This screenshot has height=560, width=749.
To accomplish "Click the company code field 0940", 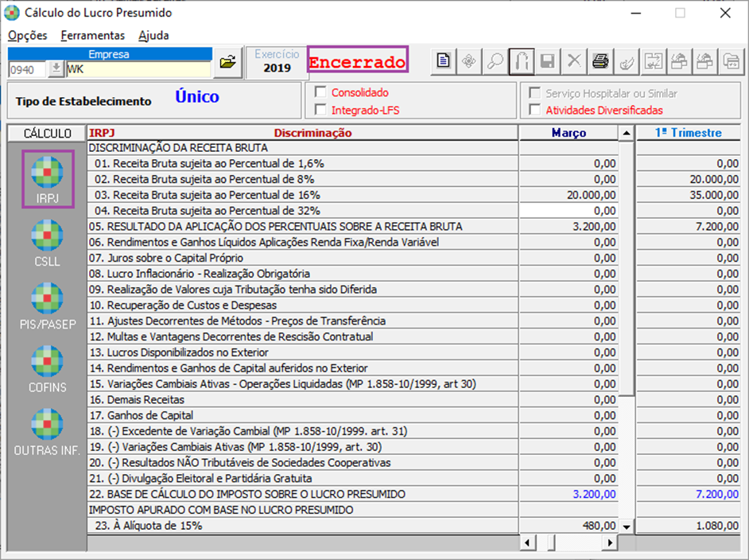I will 27,70.
